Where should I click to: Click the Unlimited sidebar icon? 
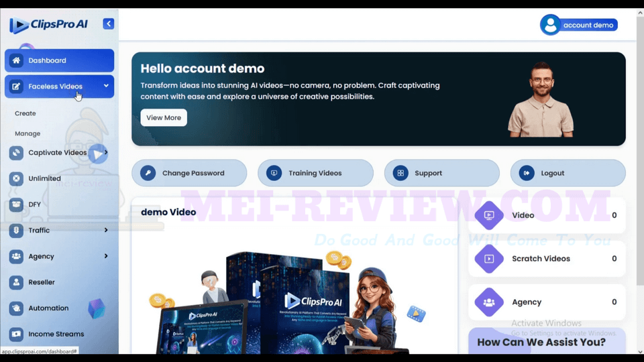click(x=16, y=178)
